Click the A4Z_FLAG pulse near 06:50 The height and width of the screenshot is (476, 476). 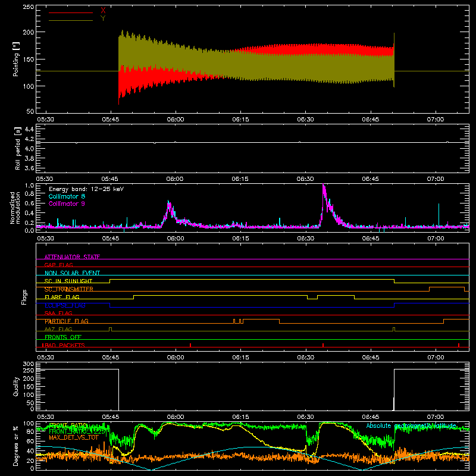coord(394,329)
